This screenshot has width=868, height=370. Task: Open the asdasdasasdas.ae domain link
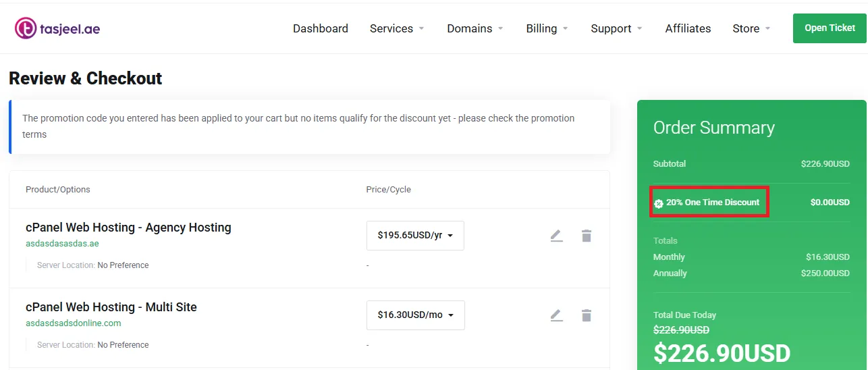(62, 244)
